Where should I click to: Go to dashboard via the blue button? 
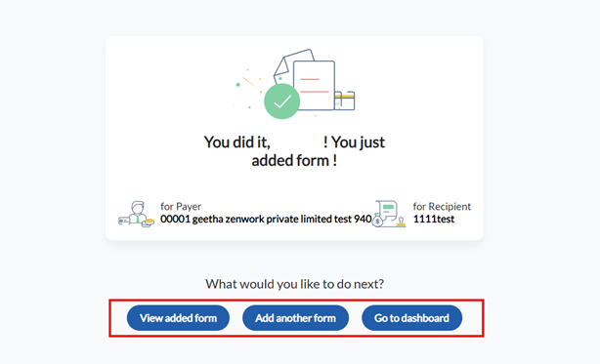coord(411,318)
